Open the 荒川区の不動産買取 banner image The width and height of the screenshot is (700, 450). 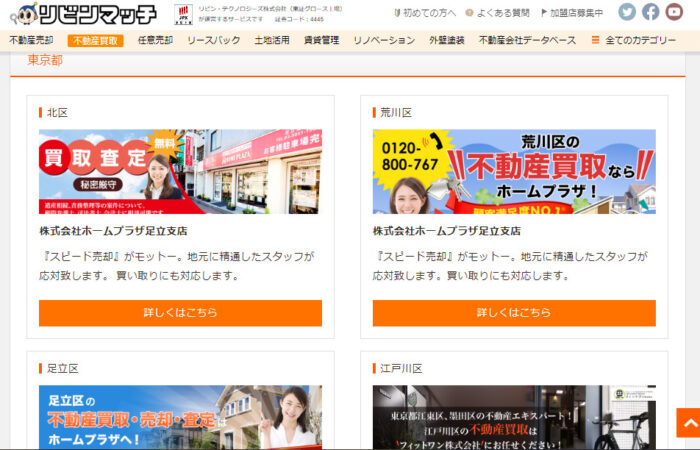(514, 171)
